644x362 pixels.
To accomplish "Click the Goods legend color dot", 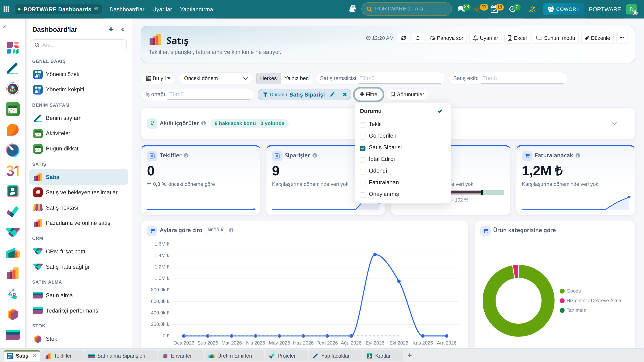I will [562, 291].
